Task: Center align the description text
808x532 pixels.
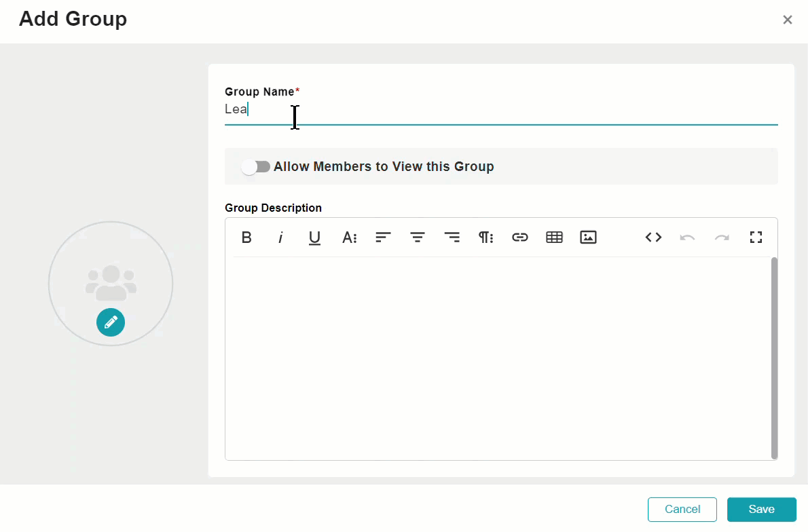Action: (x=418, y=237)
